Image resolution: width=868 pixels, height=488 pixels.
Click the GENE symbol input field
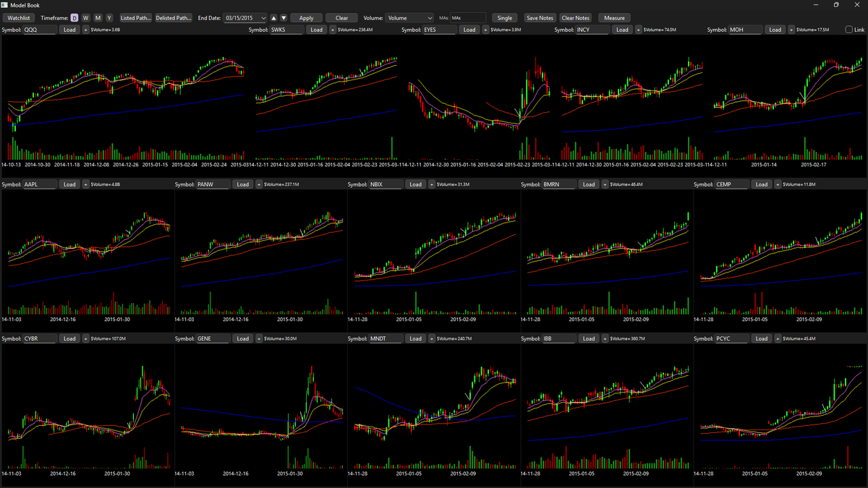[213, 338]
